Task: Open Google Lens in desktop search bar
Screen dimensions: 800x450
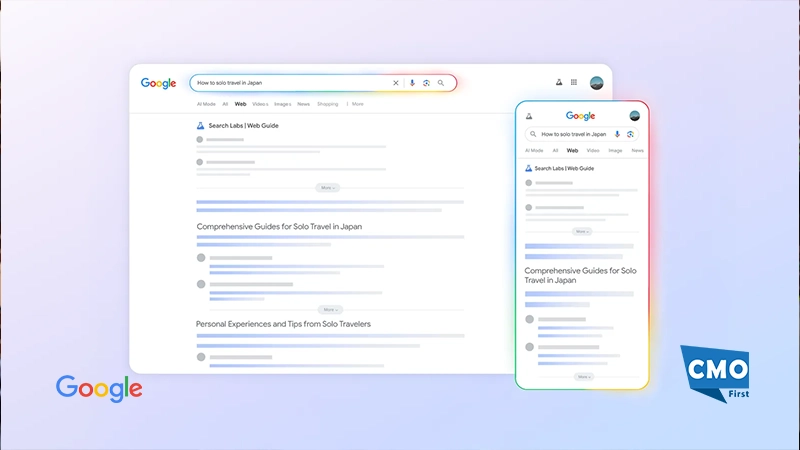Action: pyautogui.click(x=427, y=83)
